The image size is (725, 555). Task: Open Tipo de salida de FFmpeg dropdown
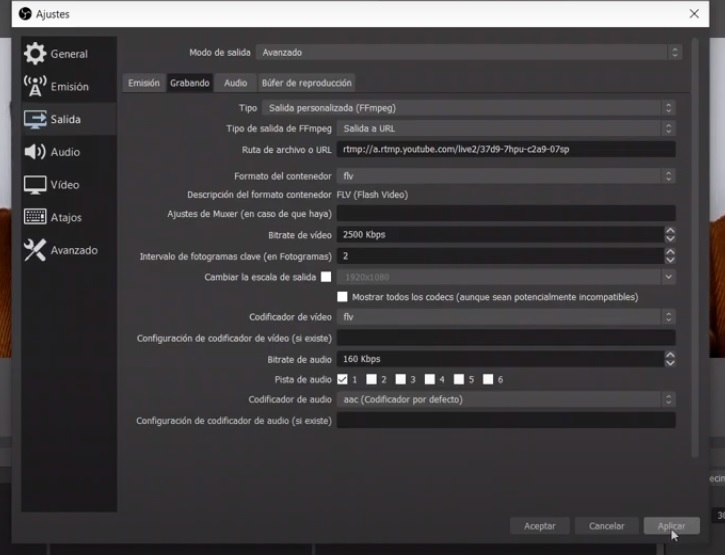506,128
